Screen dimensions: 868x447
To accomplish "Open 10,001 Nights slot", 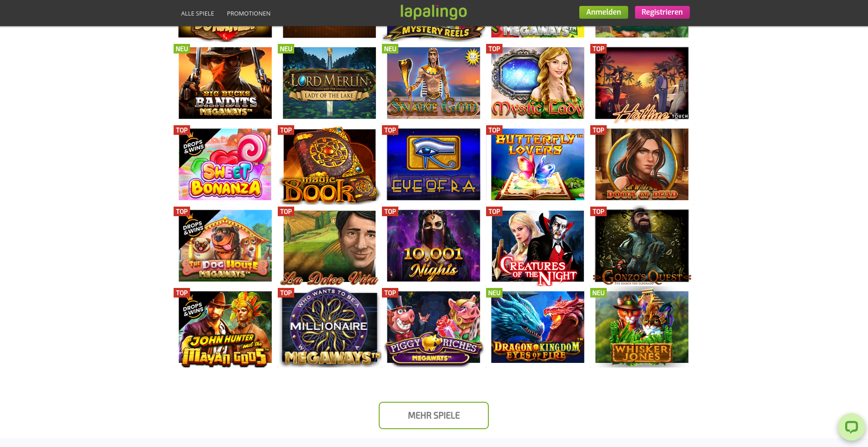I will pos(434,245).
